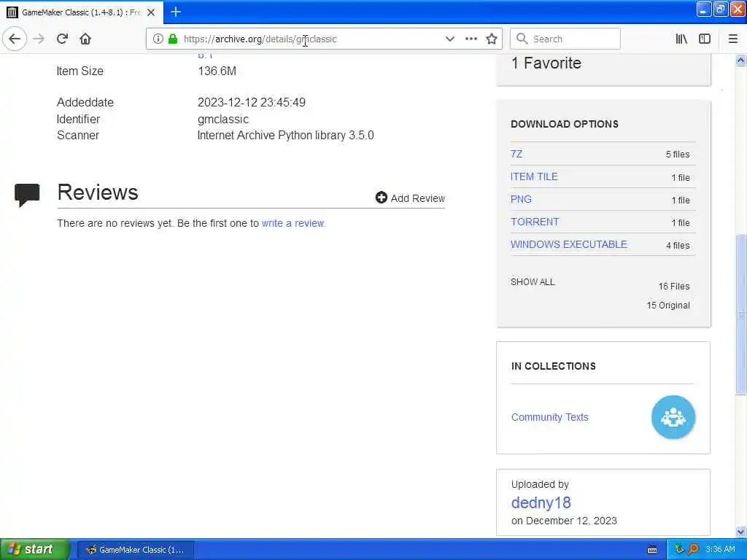Viewport: 747px width, 560px height.
Task: Bookmark this page with the star
Action: click(x=492, y=39)
